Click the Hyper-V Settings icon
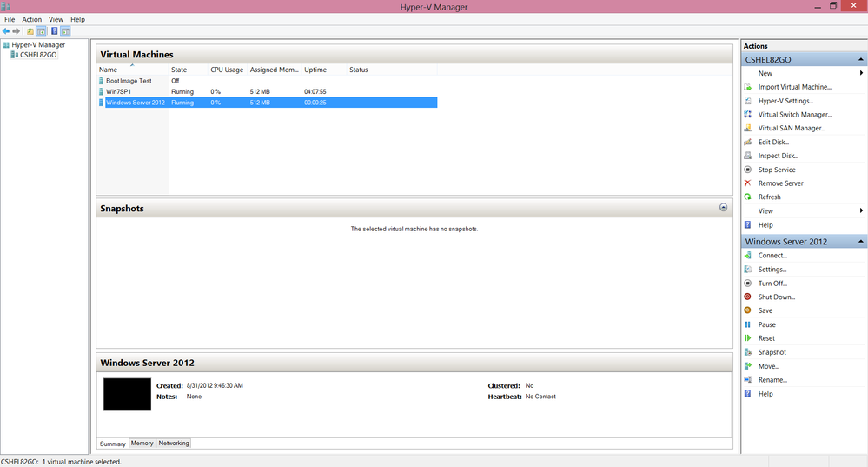 point(748,101)
